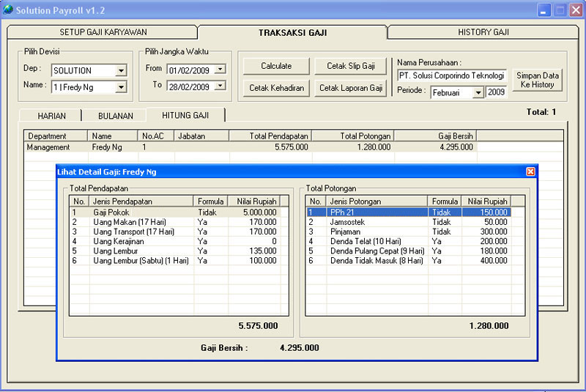Select the Gaji Pokok income row

132,212
